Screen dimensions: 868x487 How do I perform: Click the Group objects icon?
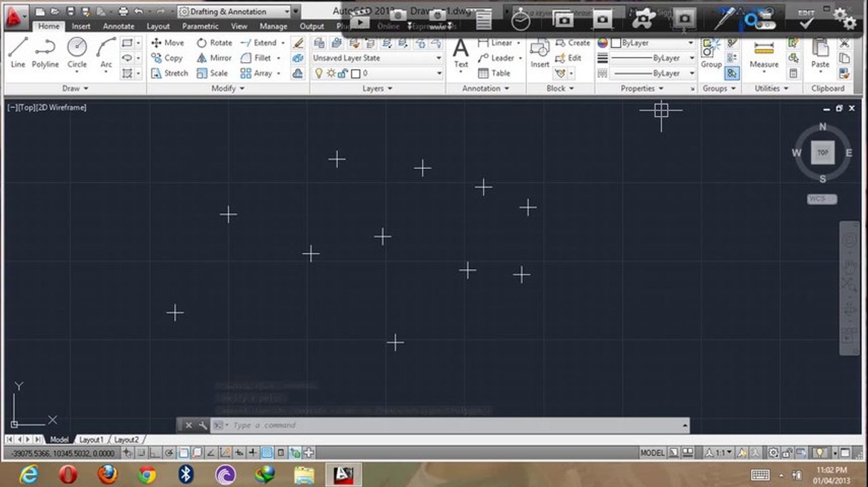711,53
